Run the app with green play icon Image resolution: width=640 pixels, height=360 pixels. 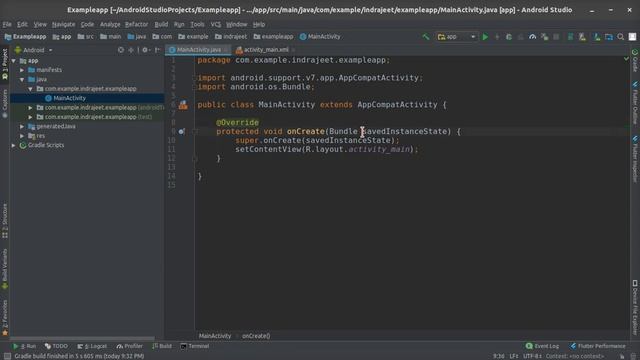point(485,37)
